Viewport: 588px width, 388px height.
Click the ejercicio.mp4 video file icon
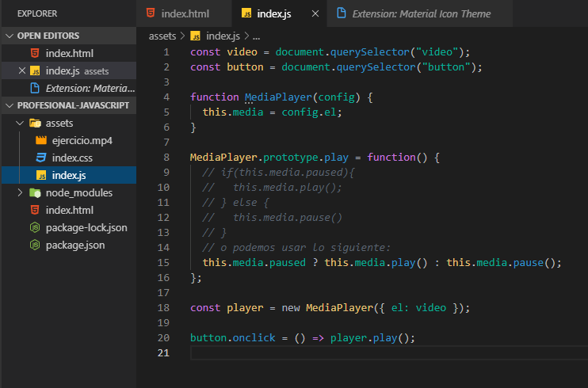(x=41, y=141)
